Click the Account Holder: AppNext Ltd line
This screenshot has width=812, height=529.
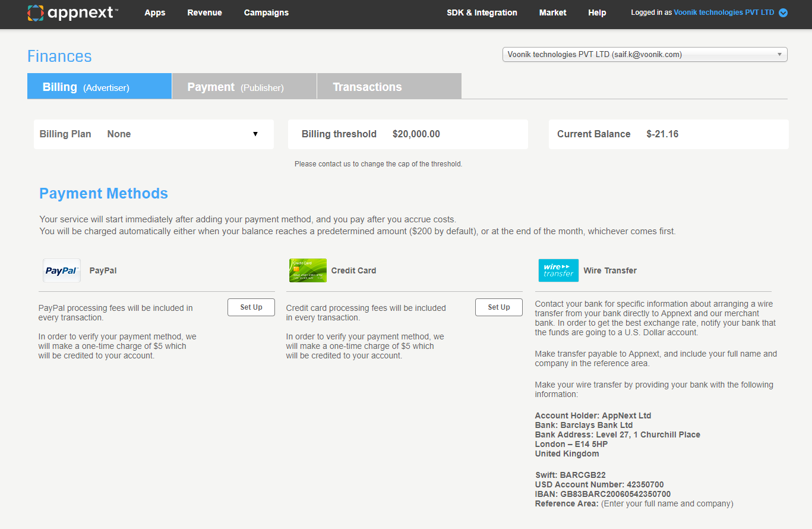(x=593, y=415)
